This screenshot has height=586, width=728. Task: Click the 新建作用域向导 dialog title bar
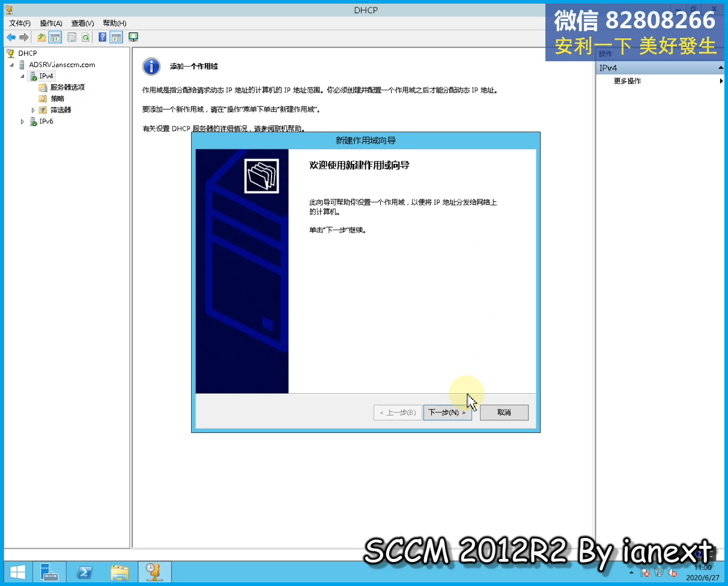coord(366,140)
